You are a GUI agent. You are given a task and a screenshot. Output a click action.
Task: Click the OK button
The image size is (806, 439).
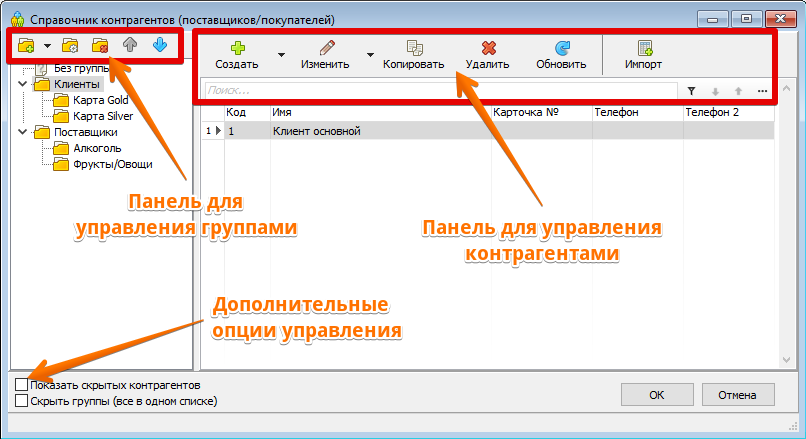tap(657, 395)
